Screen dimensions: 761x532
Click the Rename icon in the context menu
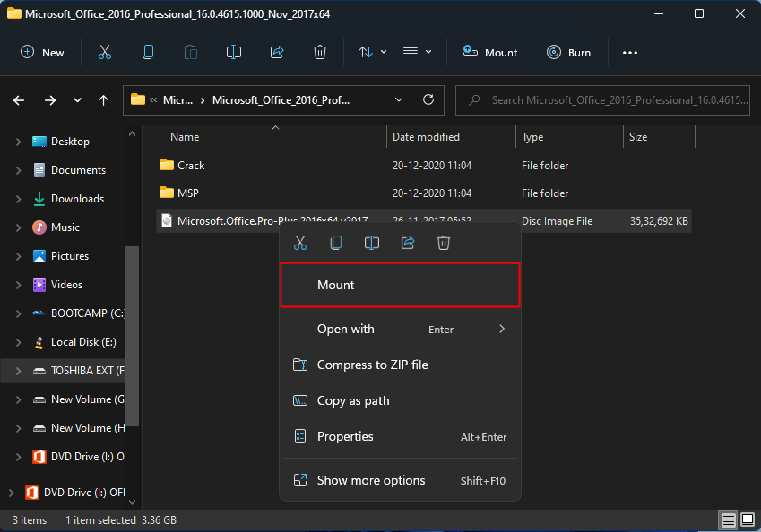click(x=372, y=242)
